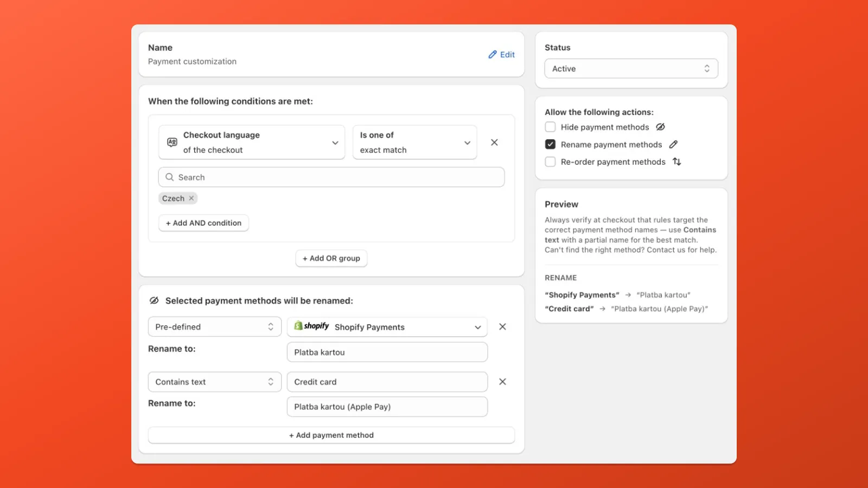Viewport: 868px width, 488px height.
Task: Open the Status dropdown showing Active
Action: tap(631, 68)
